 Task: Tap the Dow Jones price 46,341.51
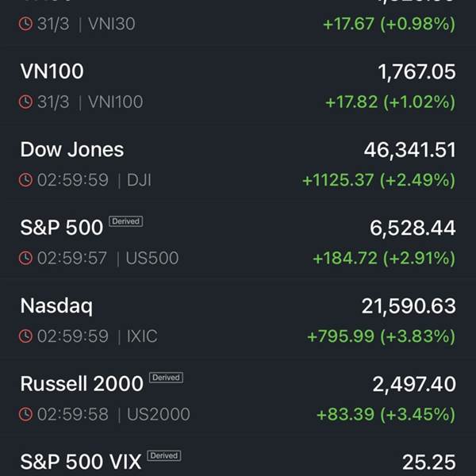[x=410, y=150]
